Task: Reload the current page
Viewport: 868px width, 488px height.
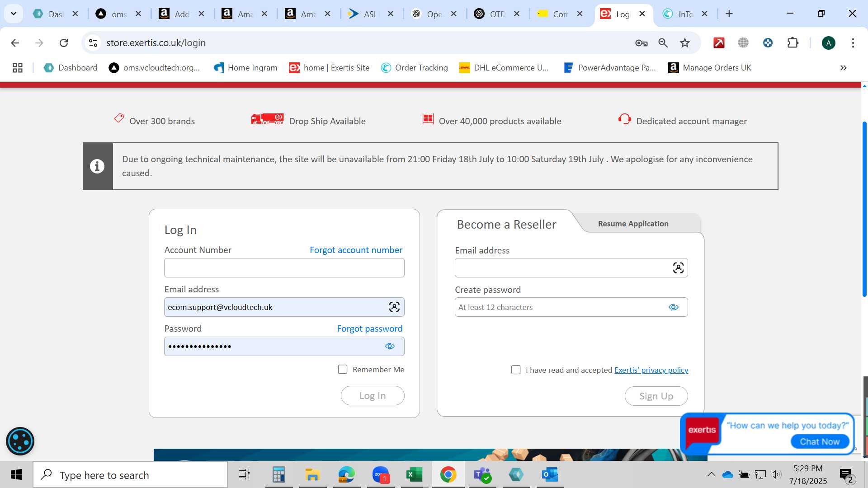Action: [x=64, y=43]
